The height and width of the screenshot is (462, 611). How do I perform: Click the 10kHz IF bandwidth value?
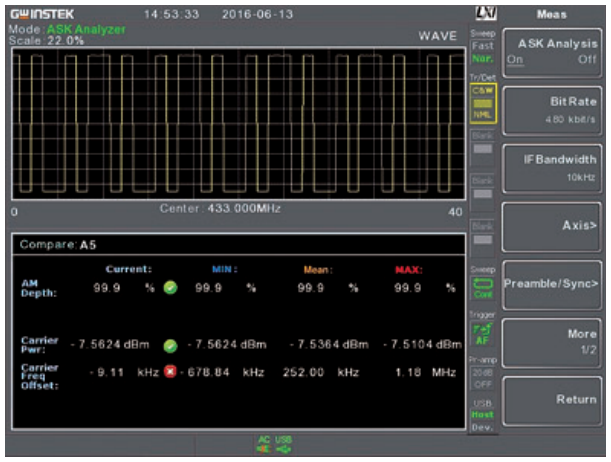581,178
